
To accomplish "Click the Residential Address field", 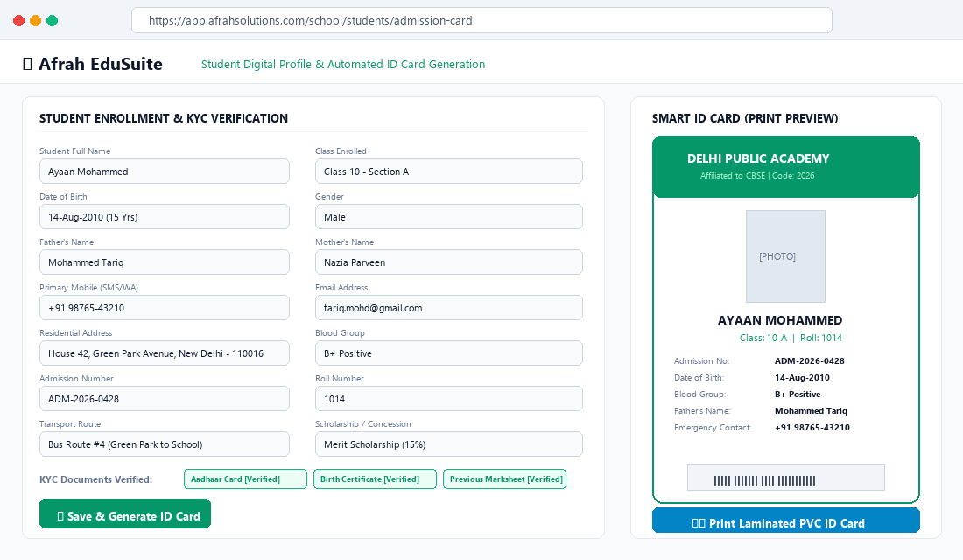I will tap(164, 353).
